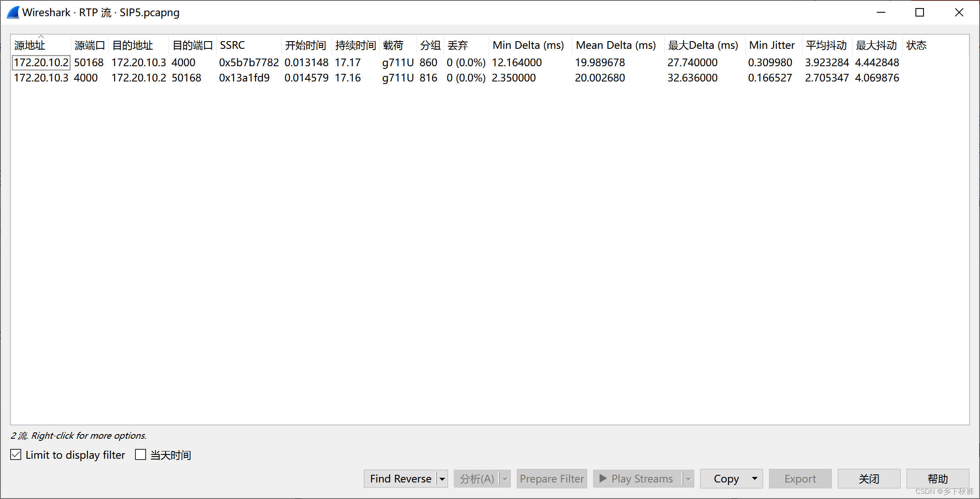Viewport: 980px width, 499px height.
Task: Open the Copy dropdown menu
Action: click(755, 478)
